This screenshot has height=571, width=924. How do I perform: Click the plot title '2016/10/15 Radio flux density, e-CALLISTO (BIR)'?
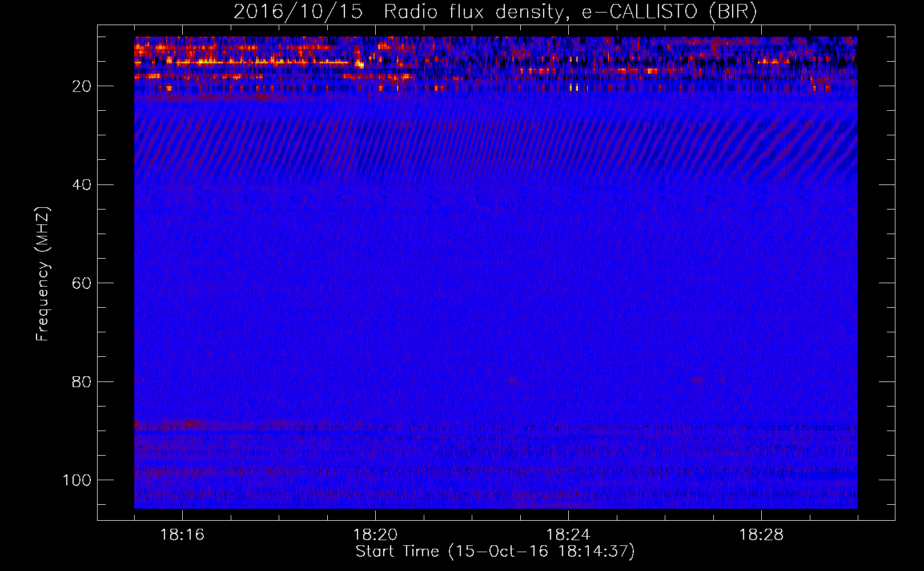click(x=495, y=12)
